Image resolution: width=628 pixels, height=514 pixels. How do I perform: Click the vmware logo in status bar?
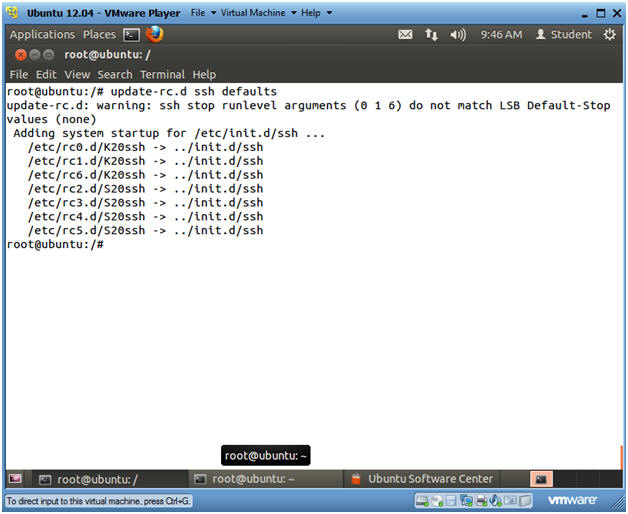coord(572,500)
